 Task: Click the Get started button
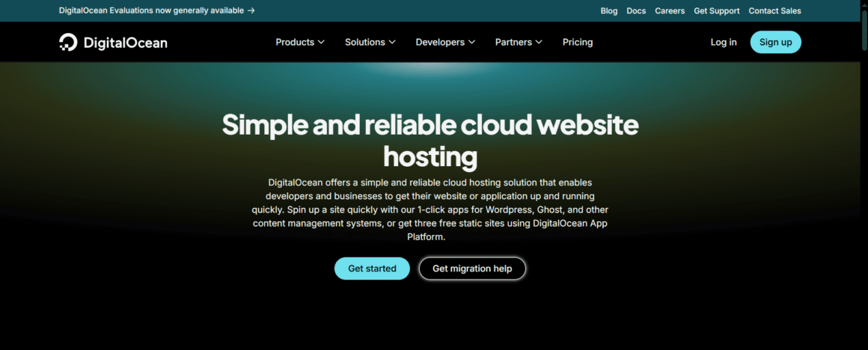tap(372, 268)
